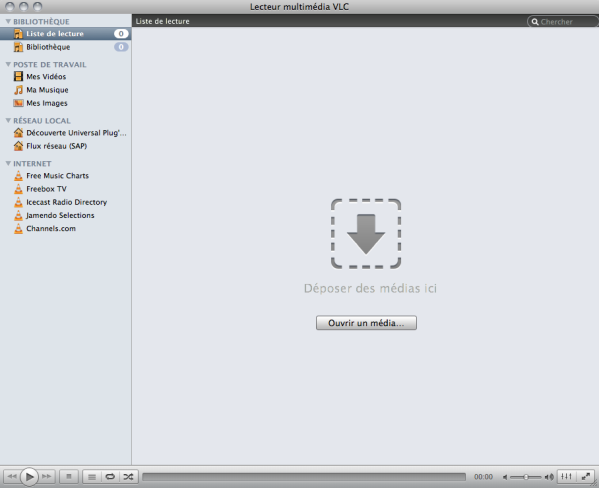Collapse the BIBLIOTHÈQUE section
Viewport: 599px width, 488px height.
(8, 21)
